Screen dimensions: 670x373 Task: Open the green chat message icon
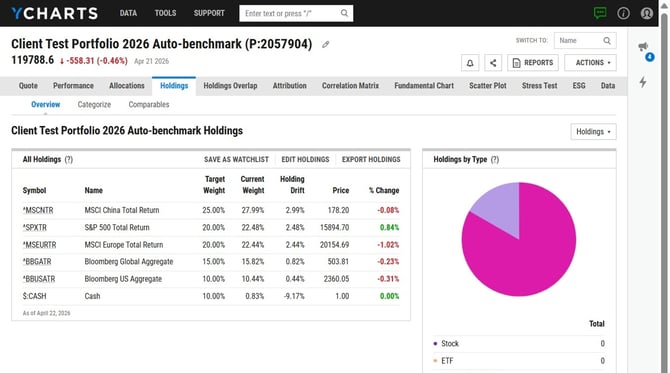click(x=600, y=13)
